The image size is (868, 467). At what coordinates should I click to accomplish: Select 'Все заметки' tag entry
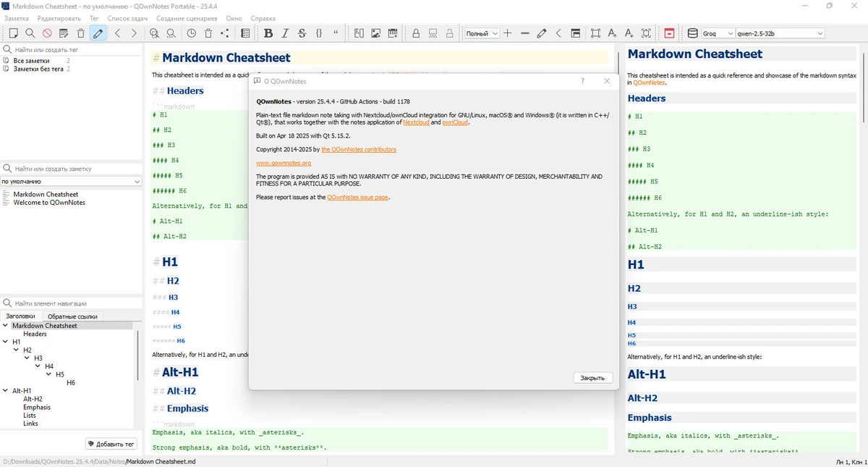point(31,61)
